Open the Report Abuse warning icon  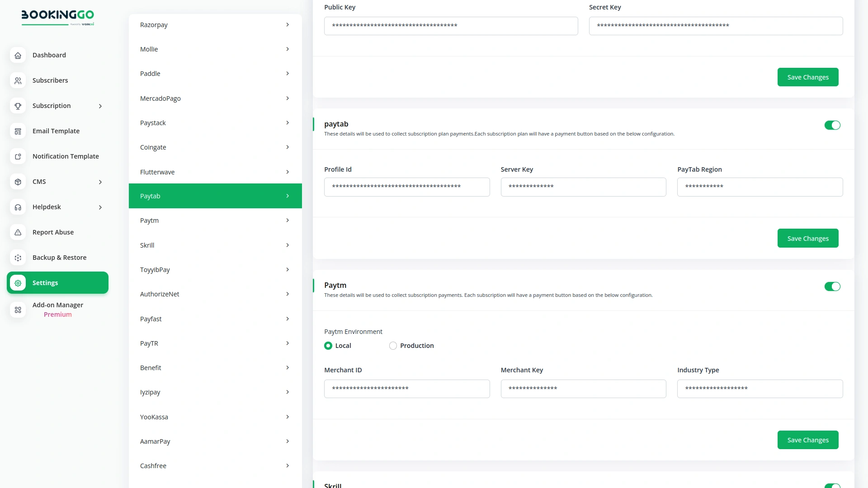tap(18, 232)
